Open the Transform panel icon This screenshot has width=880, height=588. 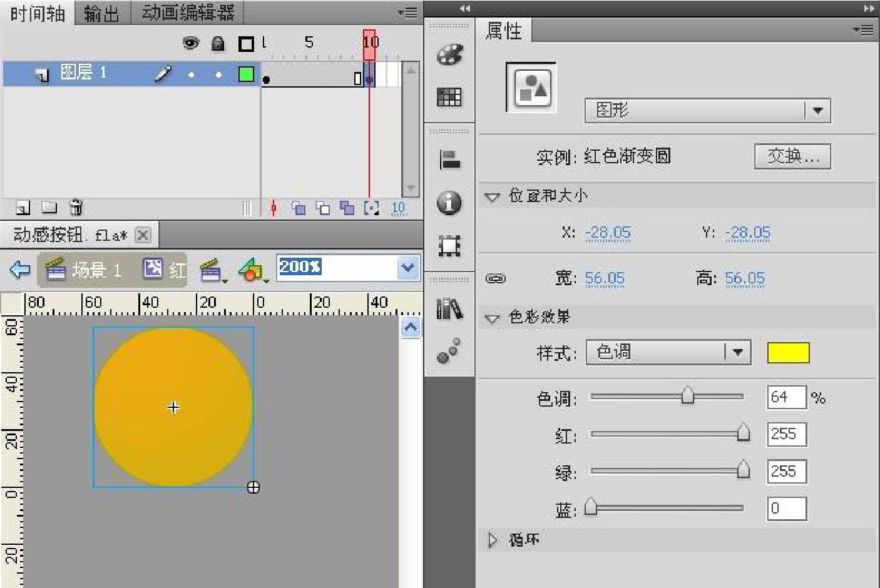(449, 246)
